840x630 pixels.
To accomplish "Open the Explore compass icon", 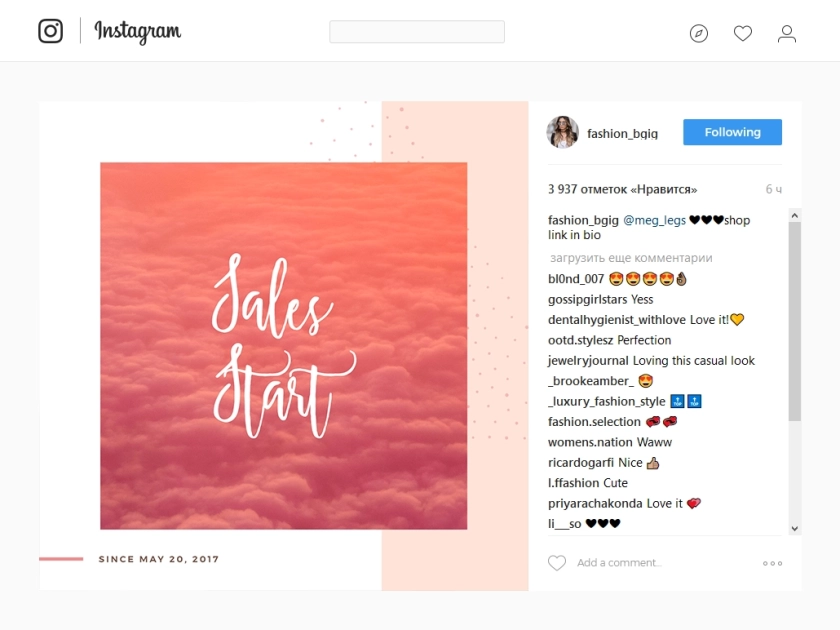I will click(699, 33).
